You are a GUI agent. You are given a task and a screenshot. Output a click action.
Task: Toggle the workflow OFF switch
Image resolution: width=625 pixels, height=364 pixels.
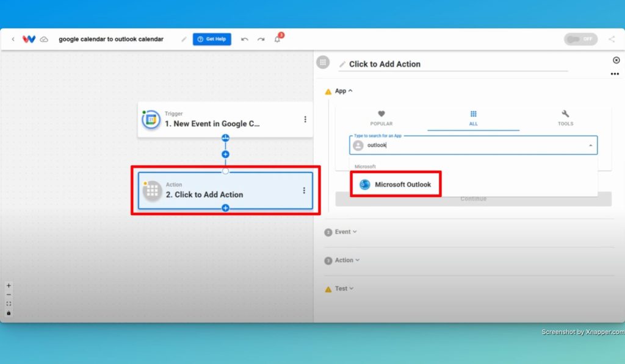(x=580, y=39)
